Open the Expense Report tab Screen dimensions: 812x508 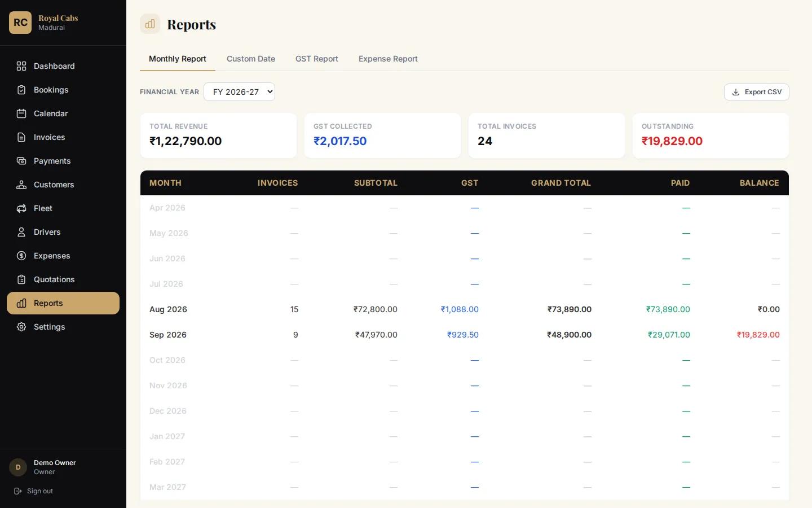388,59
